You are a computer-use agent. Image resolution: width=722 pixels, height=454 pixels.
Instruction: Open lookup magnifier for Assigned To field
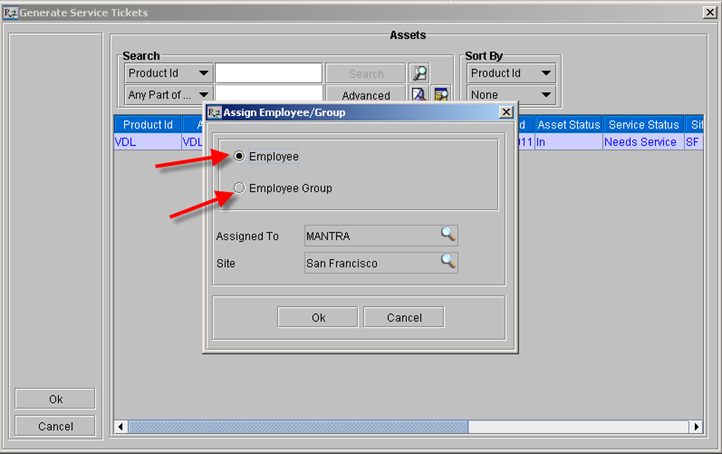448,234
